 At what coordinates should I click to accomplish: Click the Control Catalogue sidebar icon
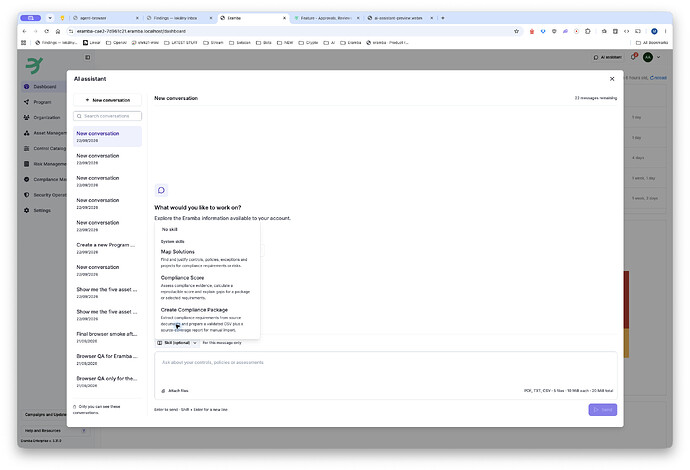coord(26,148)
